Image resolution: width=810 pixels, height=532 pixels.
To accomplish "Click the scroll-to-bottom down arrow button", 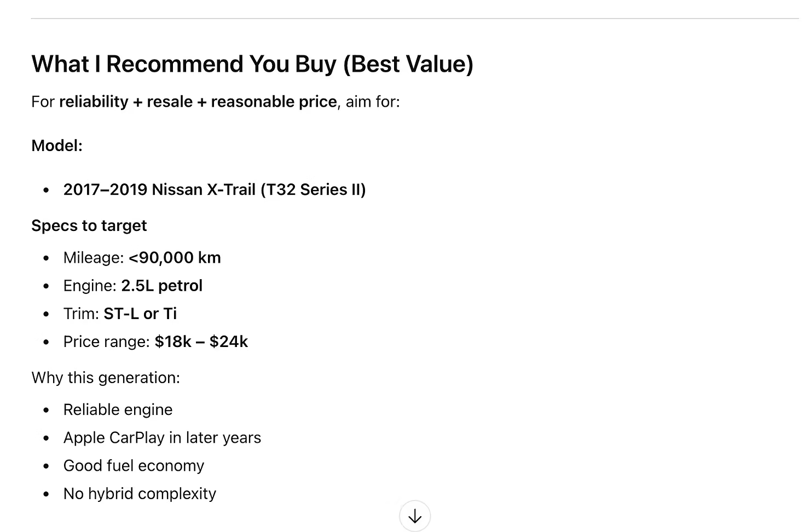I will pyautogui.click(x=415, y=516).
